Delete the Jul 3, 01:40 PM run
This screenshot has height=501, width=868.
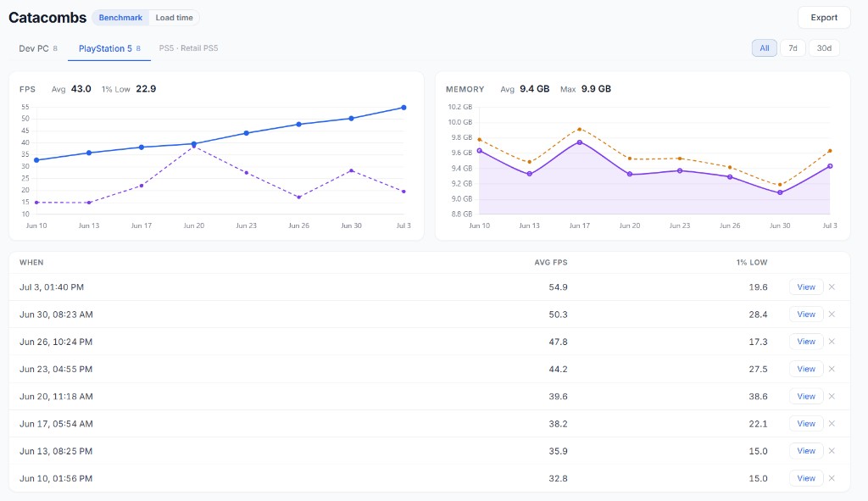pyautogui.click(x=832, y=287)
